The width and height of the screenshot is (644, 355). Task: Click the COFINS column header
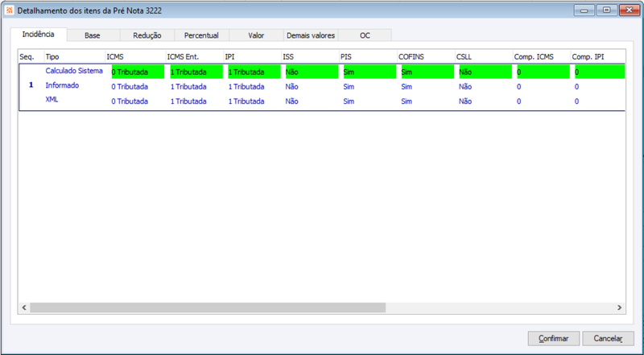tap(427, 57)
